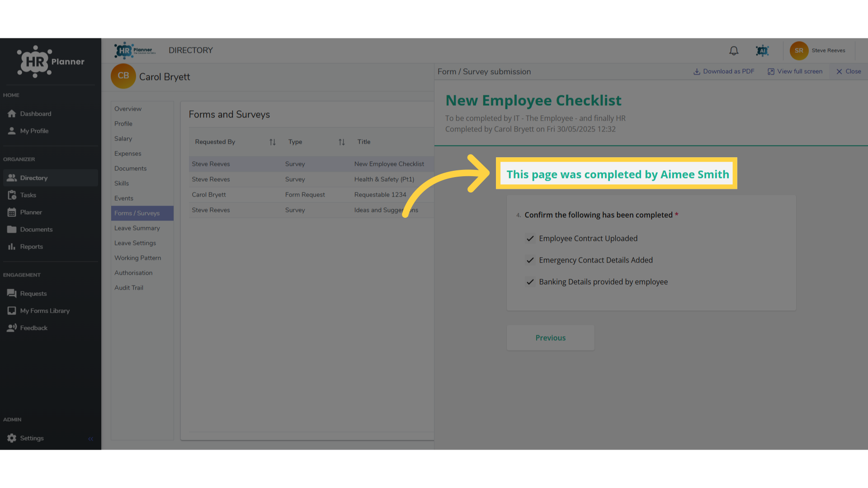Open the Authorisation section
Viewport: 868px width, 488px height.
[142, 272]
